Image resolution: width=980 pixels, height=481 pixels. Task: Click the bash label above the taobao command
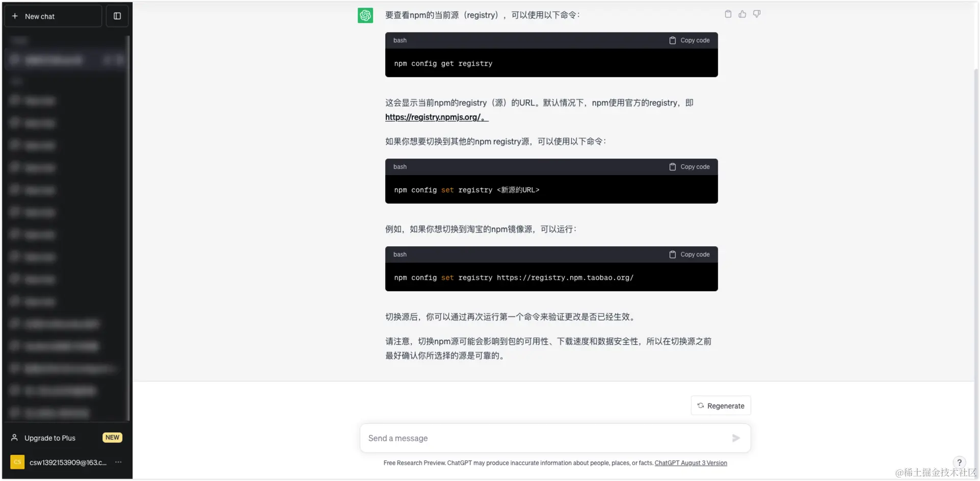pos(400,255)
